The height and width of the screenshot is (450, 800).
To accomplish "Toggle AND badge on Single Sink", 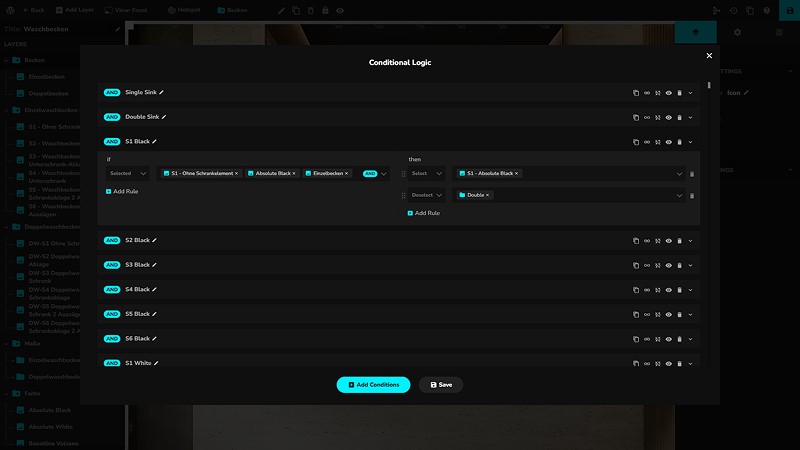I will click(x=112, y=92).
